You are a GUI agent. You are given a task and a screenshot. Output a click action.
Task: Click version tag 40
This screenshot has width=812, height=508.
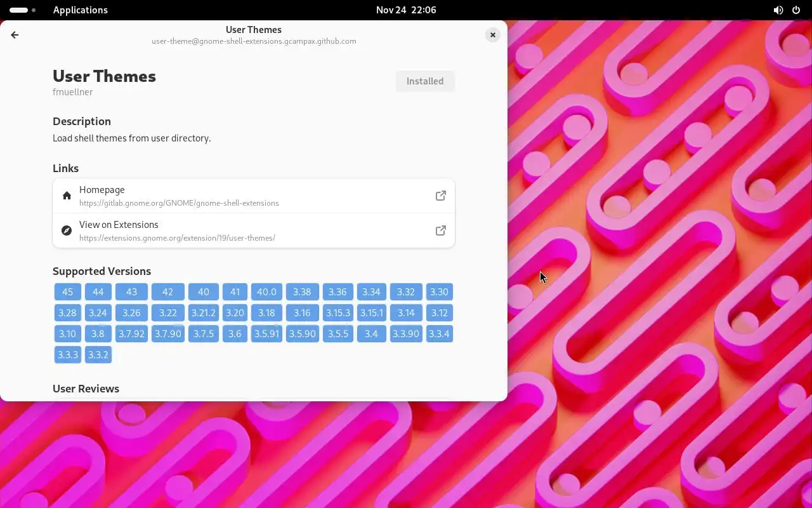[204, 292]
